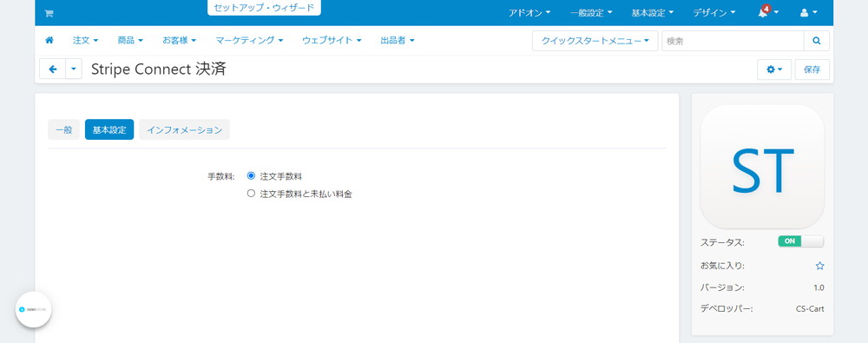The width and height of the screenshot is (868, 343).
Task: Click the Stripe Connect 決済 page title
Action: 158,69
